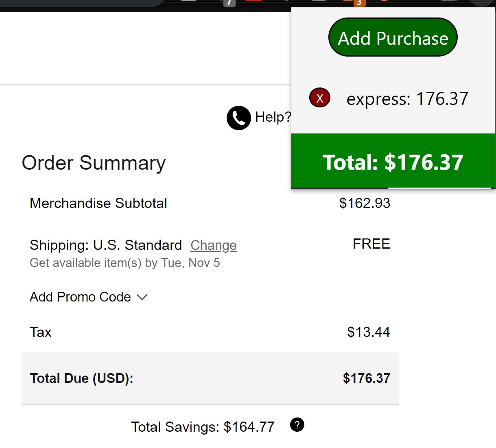This screenshot has height=448, width=496.
Task: Expand the Add Promo Code chevron
Action: tap(142, 297)
